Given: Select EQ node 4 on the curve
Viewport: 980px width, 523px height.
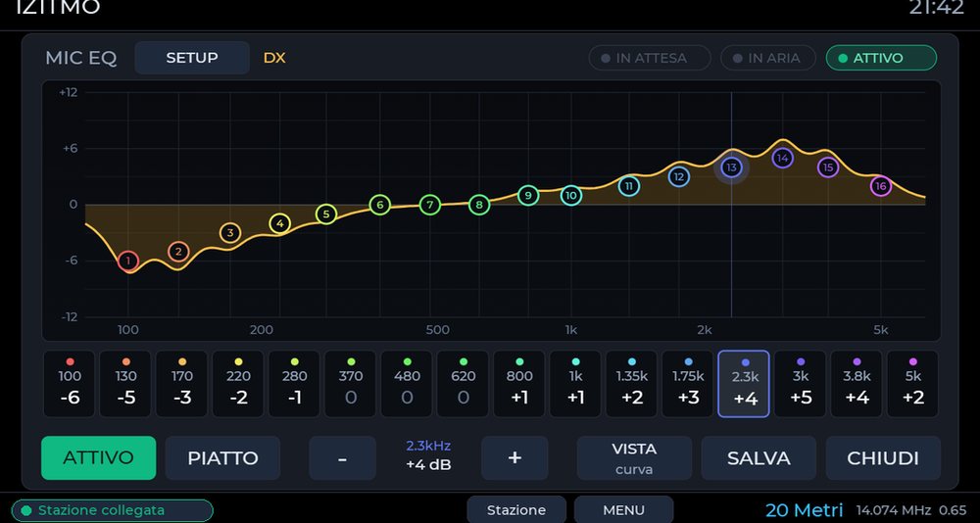Looking at the screenshot, I should pyautogui.click(x=280, y=223).
